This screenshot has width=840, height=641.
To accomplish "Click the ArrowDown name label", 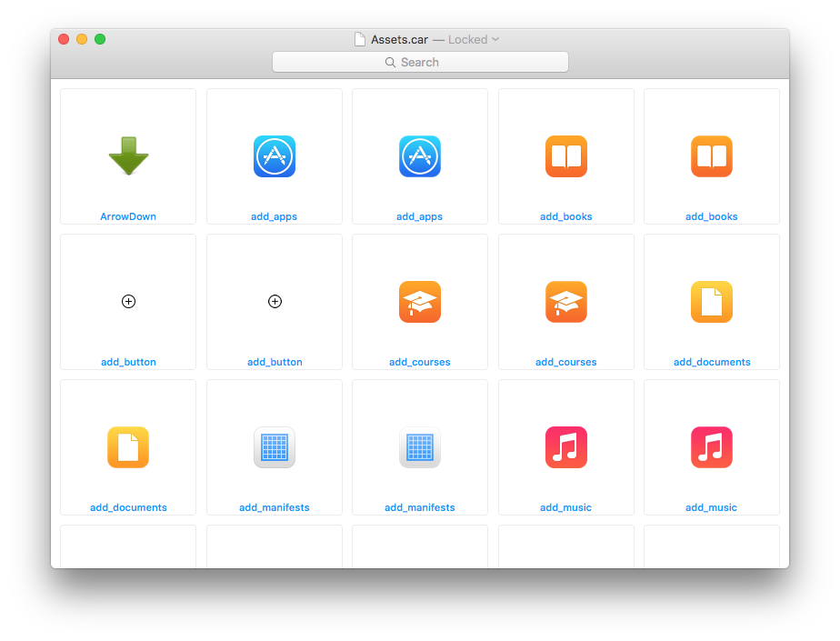I will [128, 216].
